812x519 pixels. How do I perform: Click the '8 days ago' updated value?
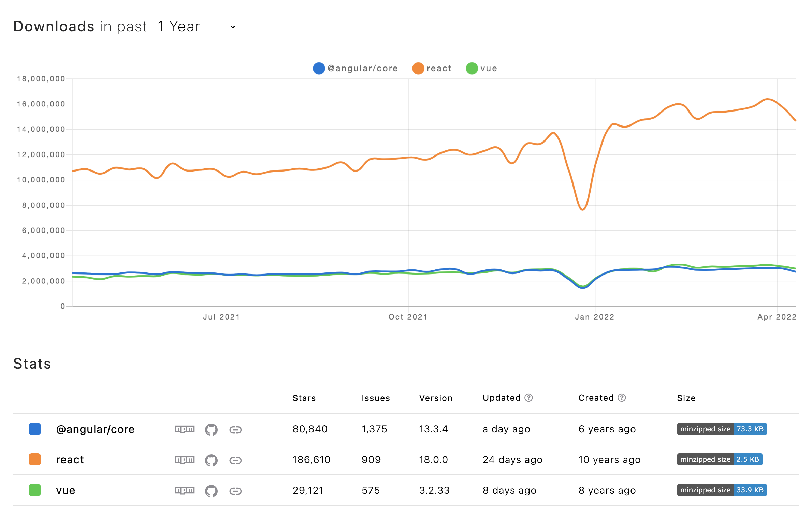[x=509, y=490]
